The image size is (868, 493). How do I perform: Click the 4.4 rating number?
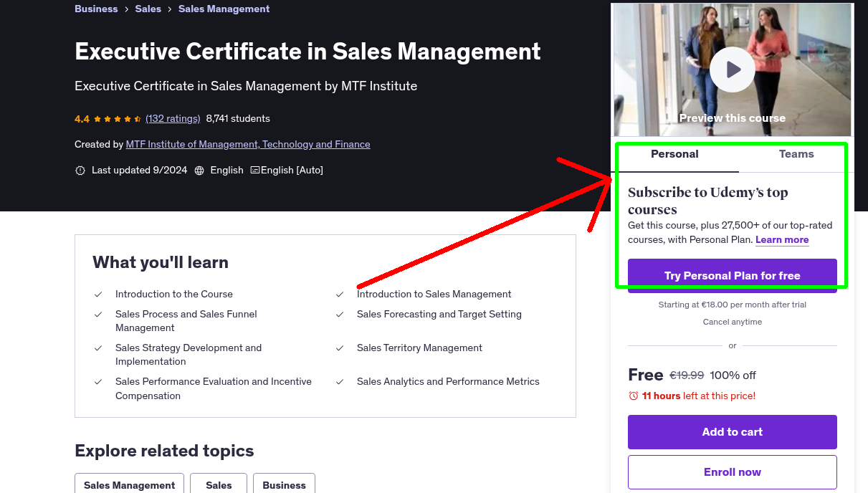pyautogui.click(x=82, y=119)
